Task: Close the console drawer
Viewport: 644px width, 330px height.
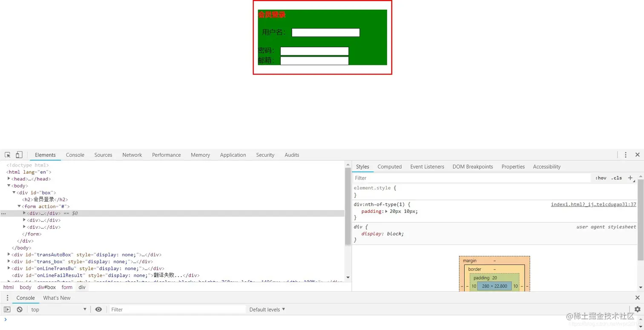Action: [x=637, y=298]
